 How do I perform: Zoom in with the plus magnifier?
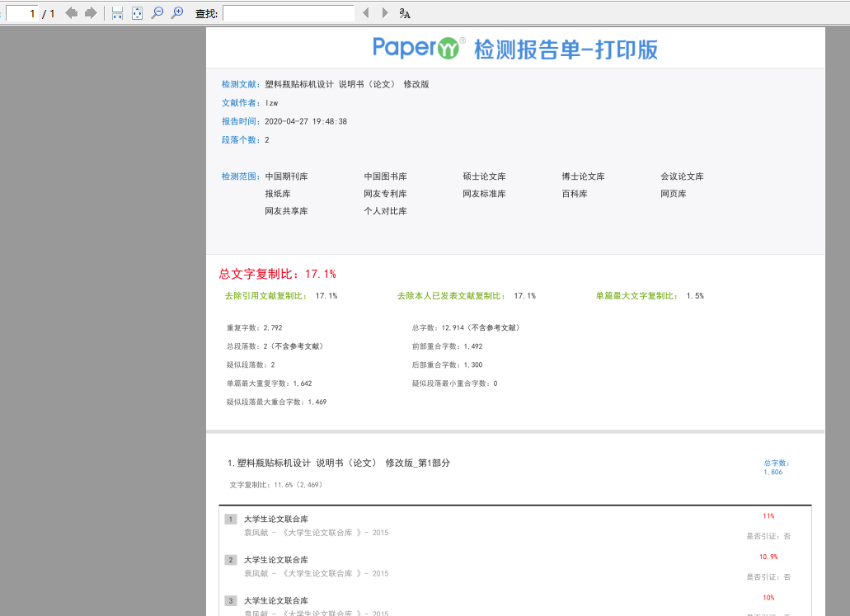point(176,13)
